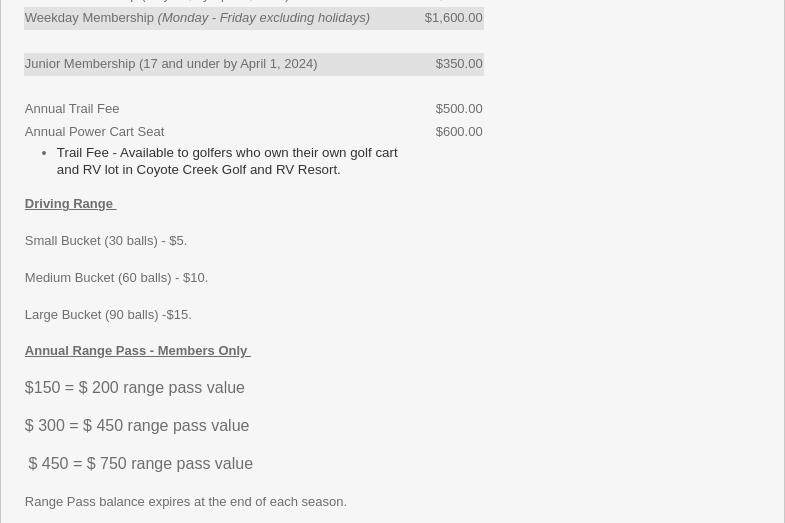Click the Range Pass balance expiry note
The height and width of the screenshot is (523, 785).
click(185, 501)
